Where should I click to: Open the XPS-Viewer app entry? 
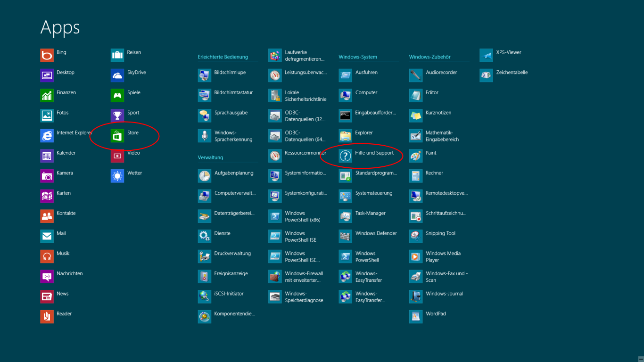[486, 55]
